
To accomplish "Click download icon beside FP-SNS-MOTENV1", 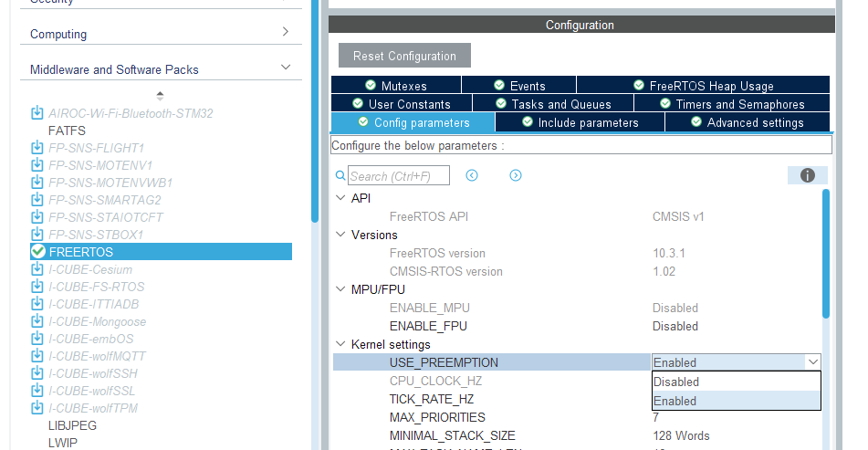I will coord(37,165).
